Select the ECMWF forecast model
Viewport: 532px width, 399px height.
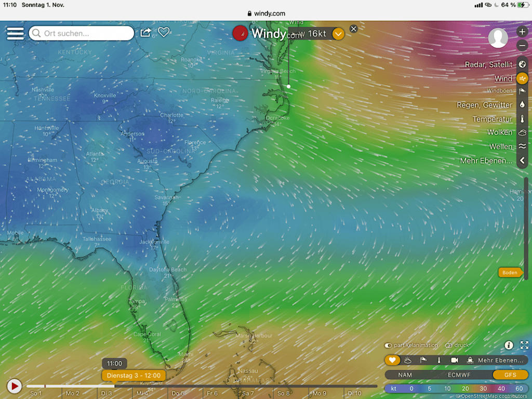coord(459,375)
